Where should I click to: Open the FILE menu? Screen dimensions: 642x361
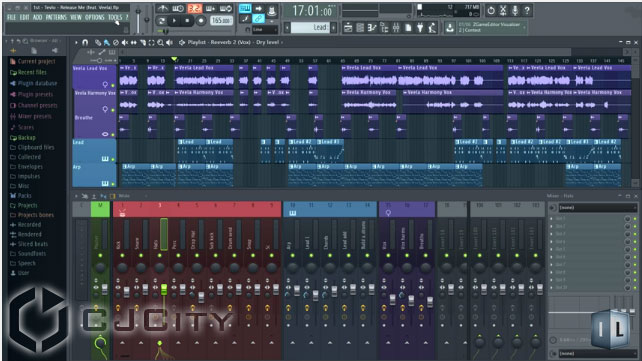point(11,17)
